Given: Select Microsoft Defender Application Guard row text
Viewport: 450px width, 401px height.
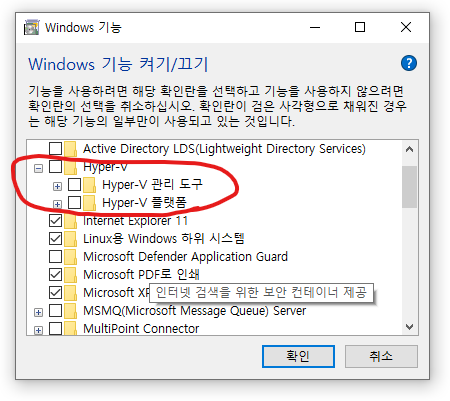Looking at the screenshot, I should [185, 256].
